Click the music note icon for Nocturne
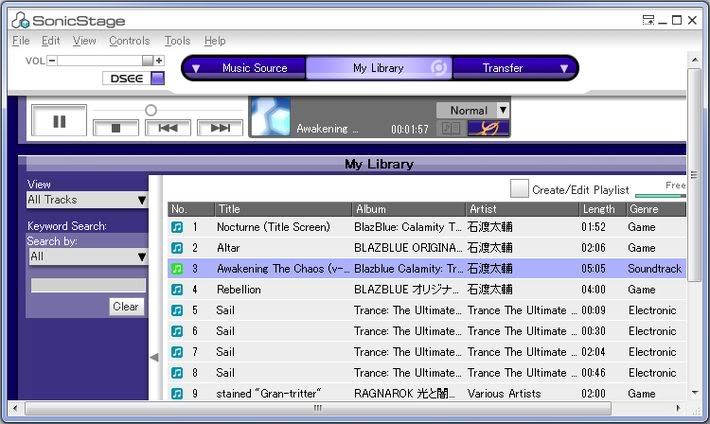 [x=177, y=227]
